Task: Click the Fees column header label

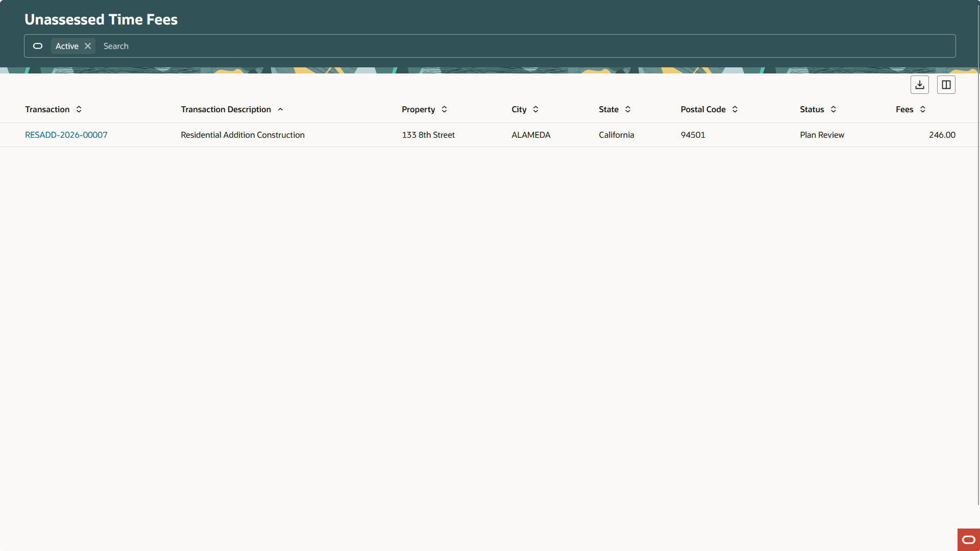Action: click(904, 109)
